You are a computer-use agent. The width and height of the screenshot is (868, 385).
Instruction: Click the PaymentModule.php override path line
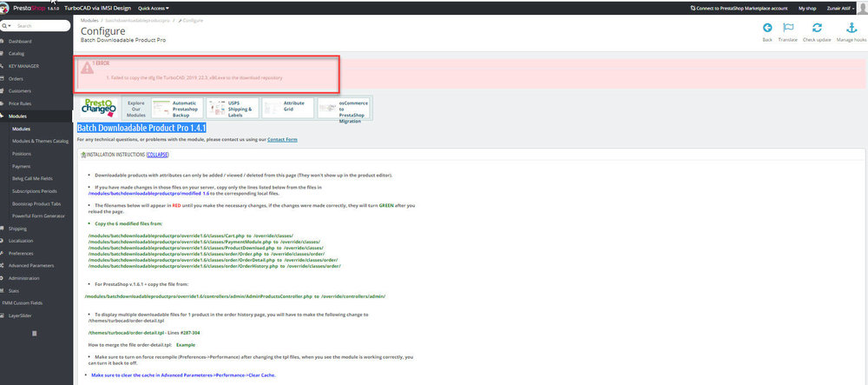click(x=204, y=242)
